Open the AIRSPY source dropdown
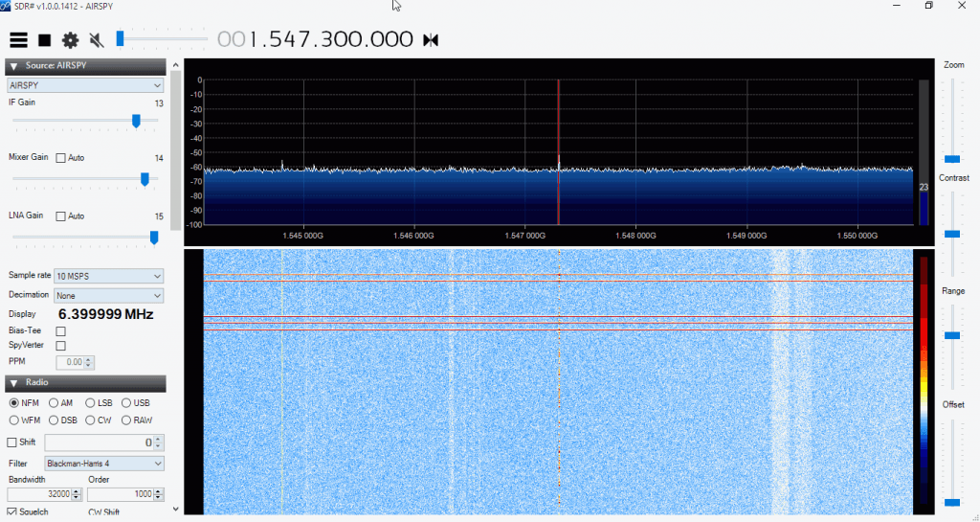Viewport: 980px width, 522px height. (85, 85)
